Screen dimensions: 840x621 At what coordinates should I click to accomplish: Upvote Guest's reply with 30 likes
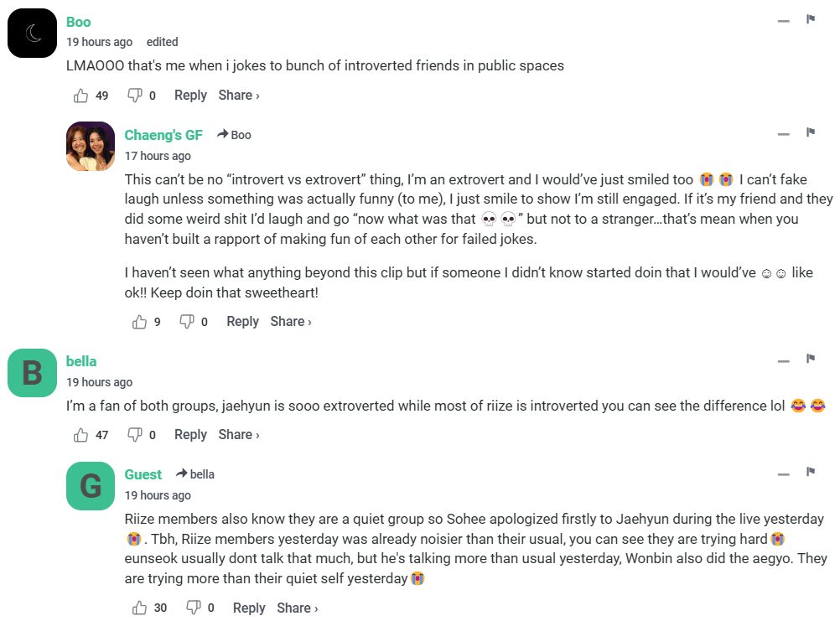tap(140, 608)
